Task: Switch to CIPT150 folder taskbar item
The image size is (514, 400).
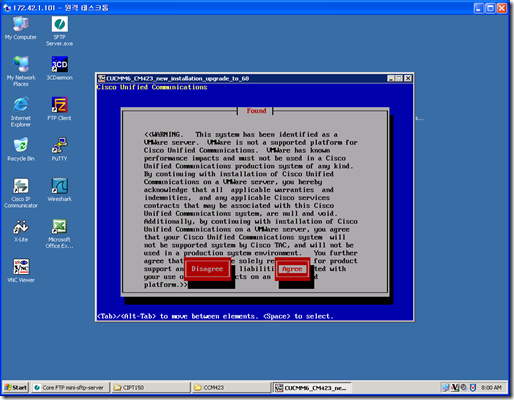Action: pos(151,387)
